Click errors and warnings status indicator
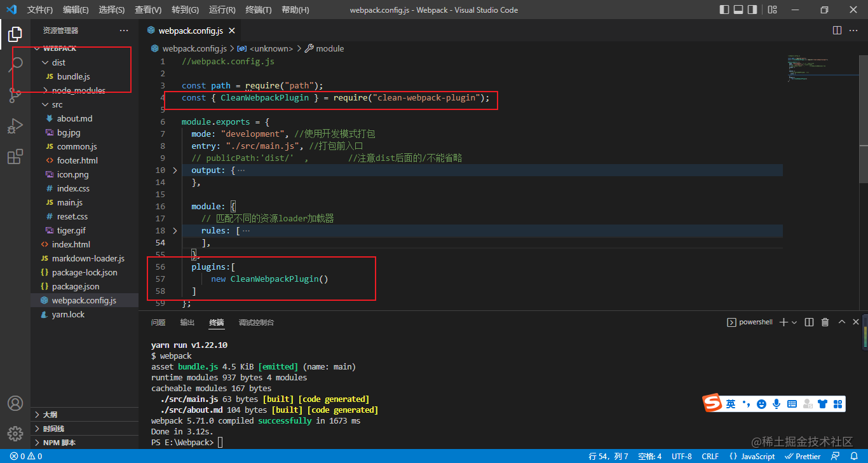Screen dimensions: 868x463 26,456
